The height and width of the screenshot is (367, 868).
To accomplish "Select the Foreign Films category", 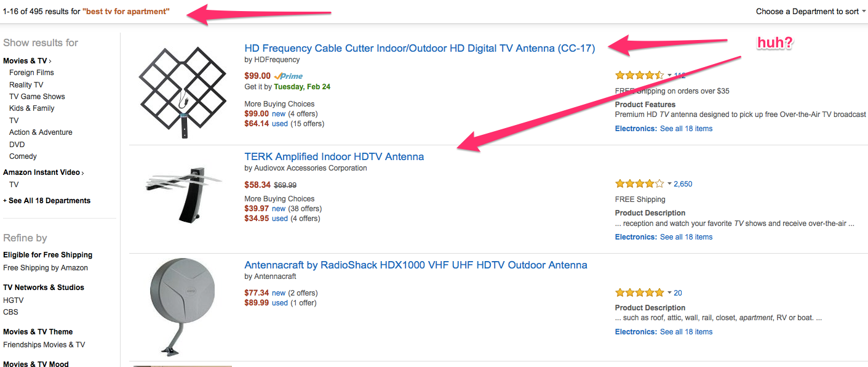I will click(31, 73).
